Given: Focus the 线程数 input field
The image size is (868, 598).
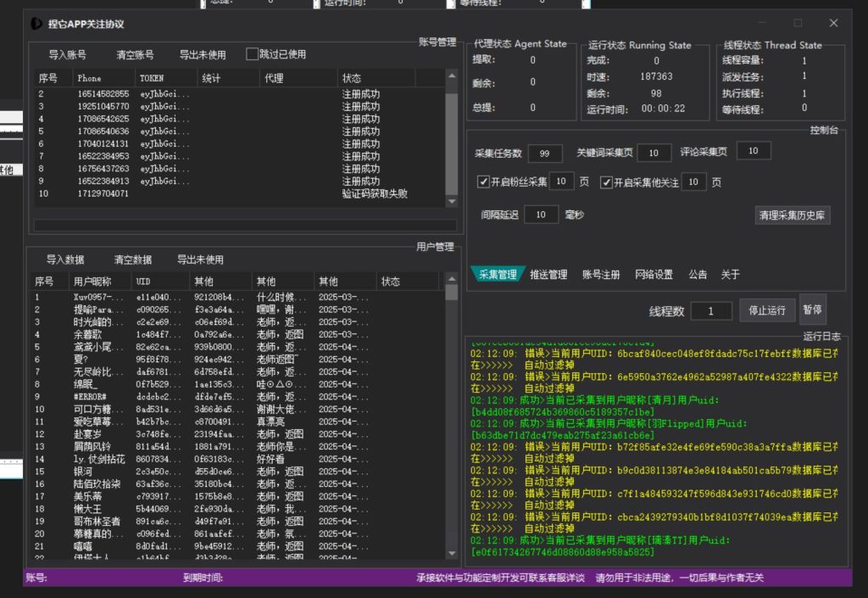Looking at the screenshot, I should coord(711,311).
